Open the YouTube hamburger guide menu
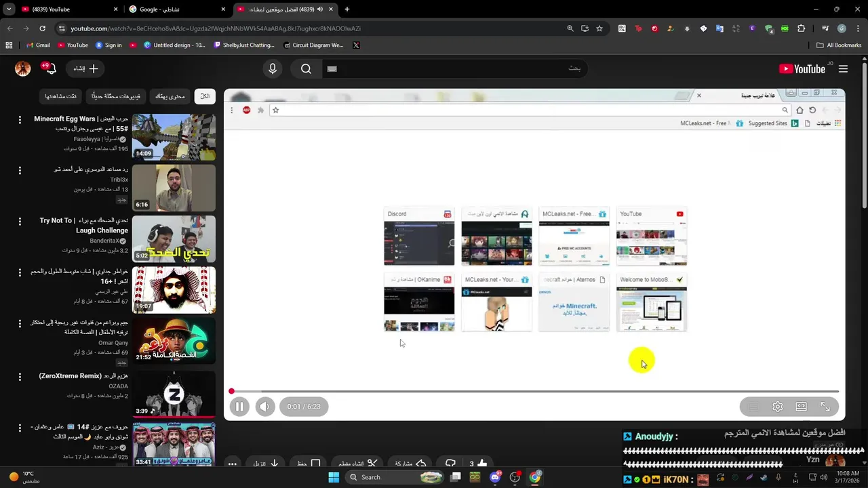Screen dimensions: 868x488 (843, 69)
